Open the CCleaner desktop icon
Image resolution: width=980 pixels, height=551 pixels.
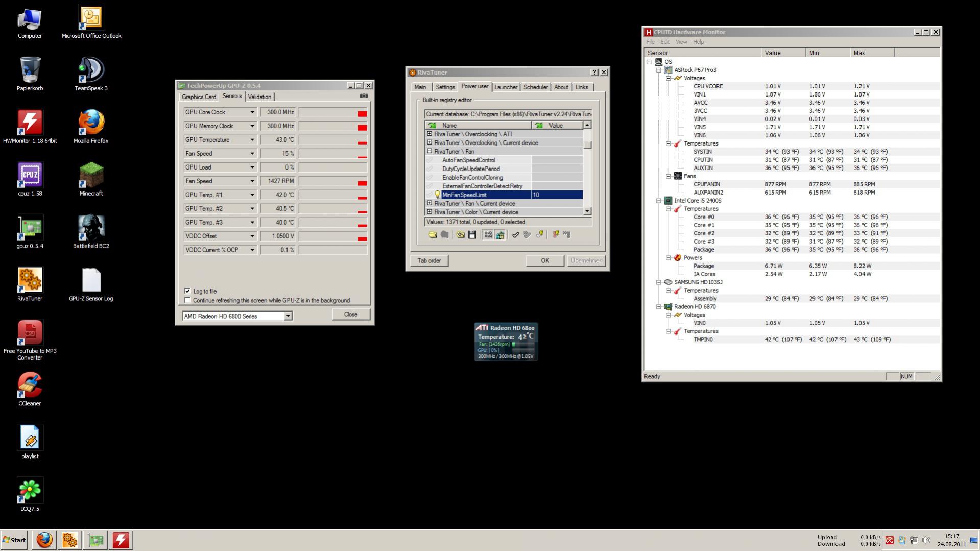pyautogui.click(x=30, y=390)
